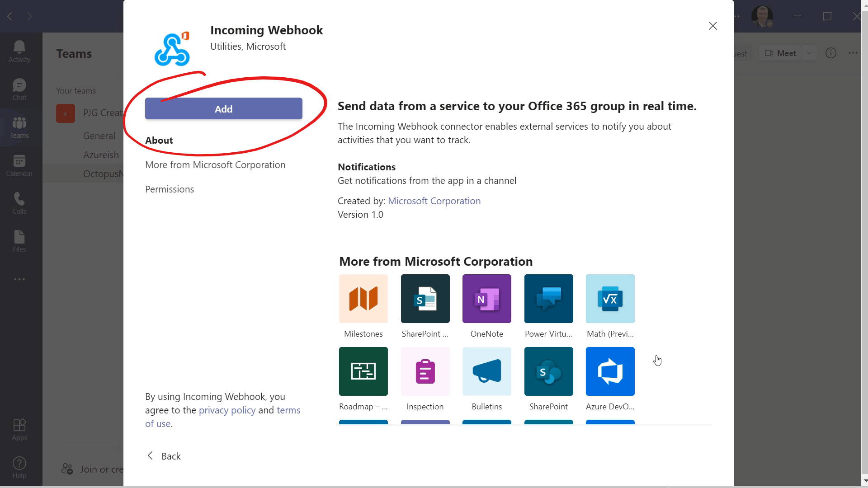
Task: Click the user profile avatar
Action: [x=762, y=16]
